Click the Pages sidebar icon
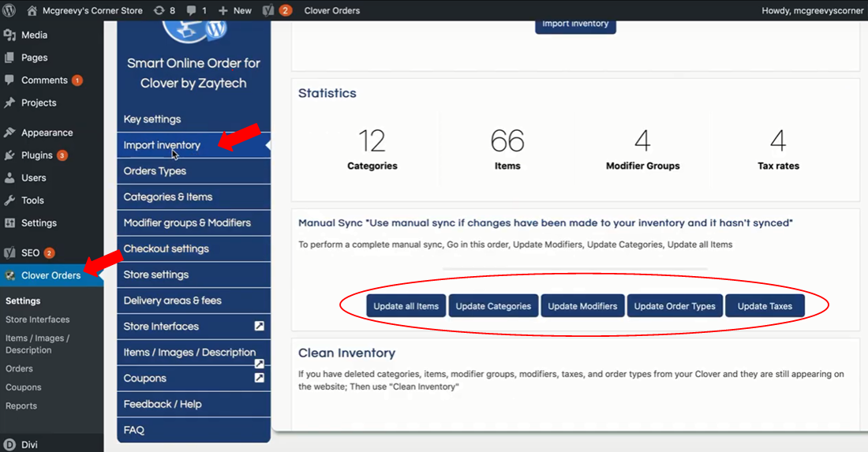868x452 pixels. [x=9, y=58]
